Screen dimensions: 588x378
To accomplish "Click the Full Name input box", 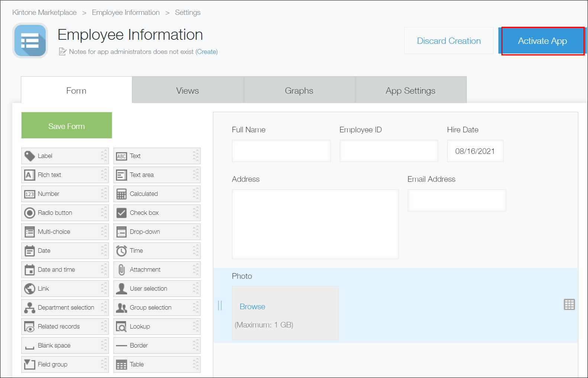I will point(281,151).
